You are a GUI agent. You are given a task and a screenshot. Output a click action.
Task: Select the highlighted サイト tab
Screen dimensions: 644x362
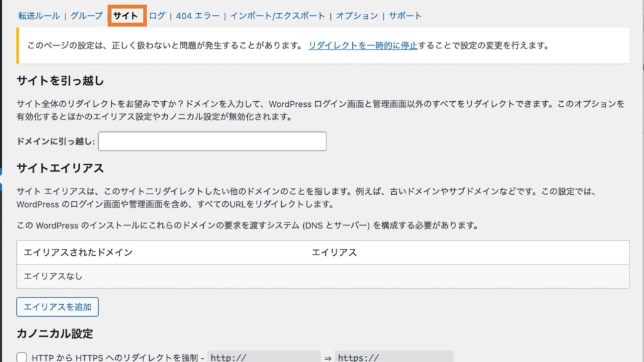click(126, 15)
